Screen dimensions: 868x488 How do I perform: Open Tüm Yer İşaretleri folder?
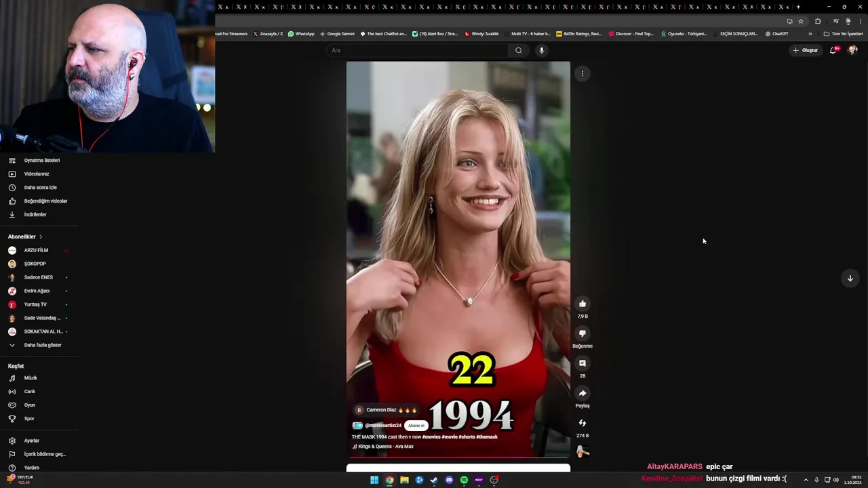[843, 34]
